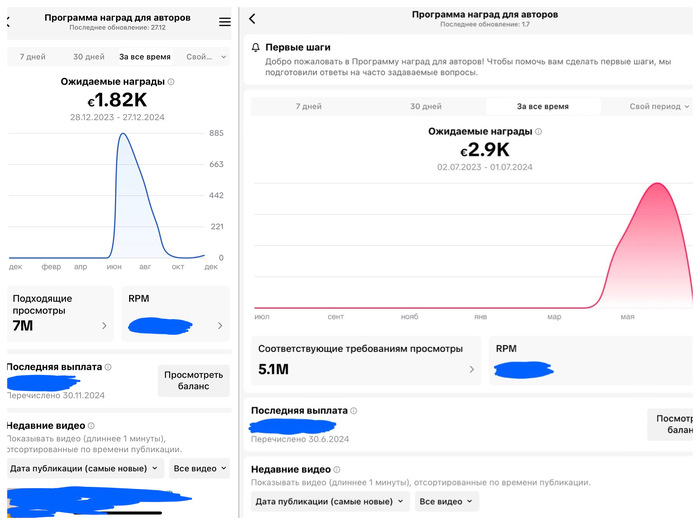Tap back arrow in right panel header
Viewport: 700px width, 525px height.
click(252, 19)
